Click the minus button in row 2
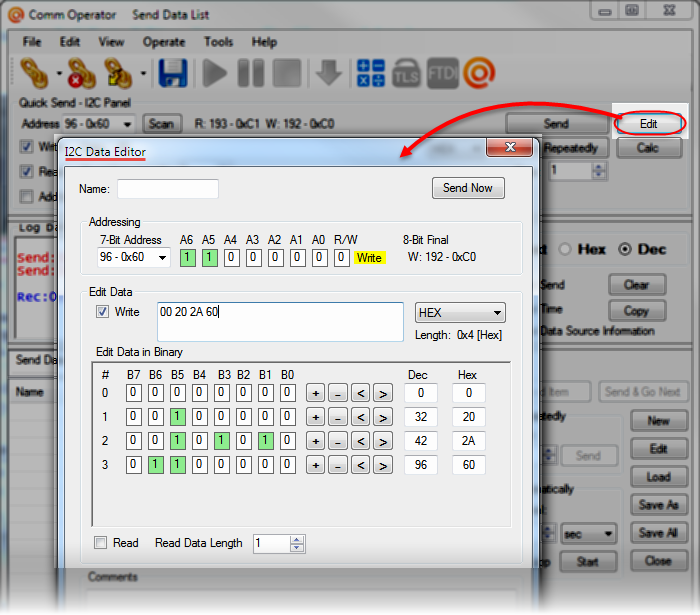Viewport: 700px width, 615px height. click(338, 442)
